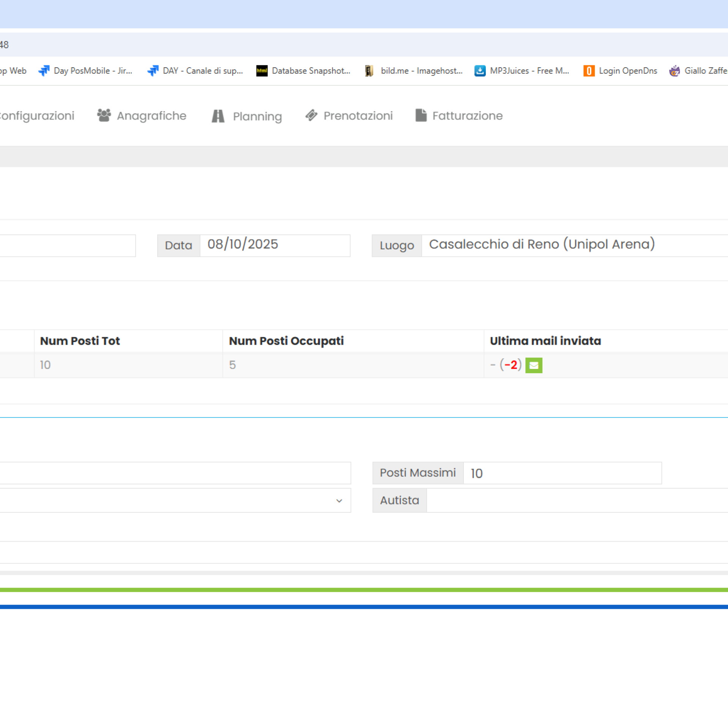This screenshot has height=728, width=728.
Task: Click the green mail envelope icon
Action: pos(533,365)
